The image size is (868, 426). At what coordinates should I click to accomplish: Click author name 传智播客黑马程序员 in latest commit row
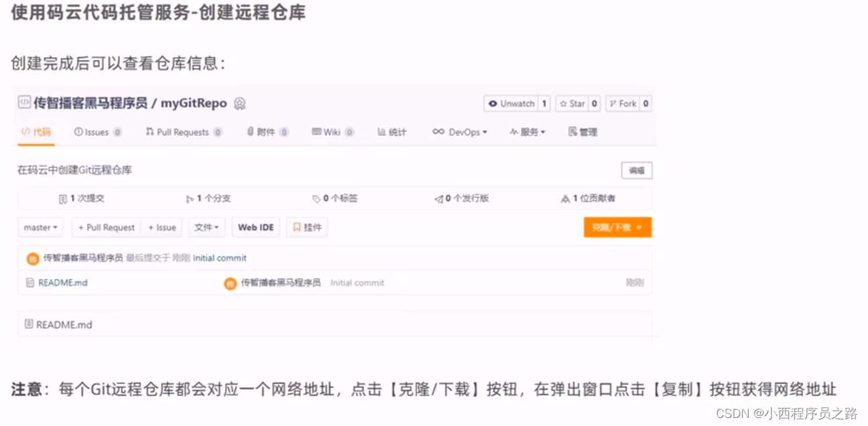pyautogui.click(x=83, y=258)
